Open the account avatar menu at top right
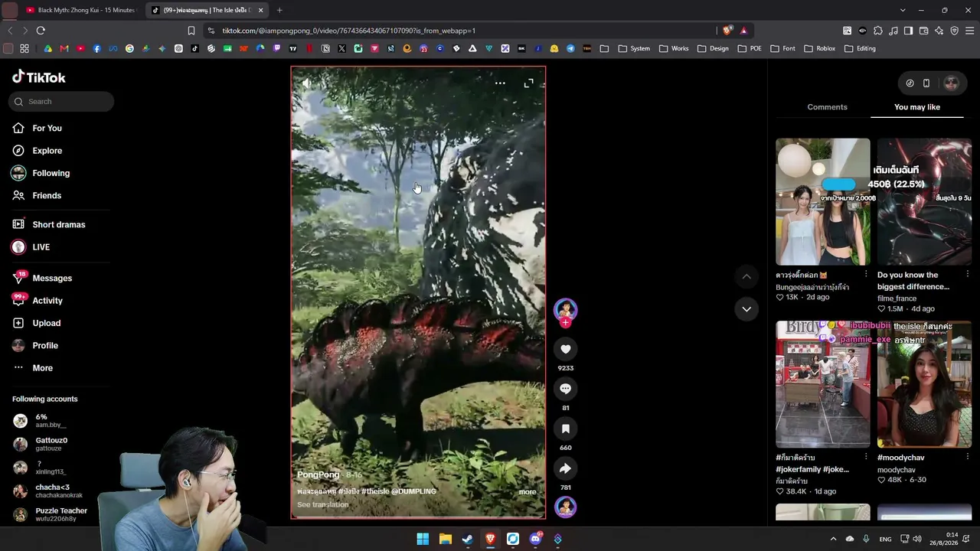The width and height of the screenshot is (980, 551). pyautogui.click(x=951, y=83)
